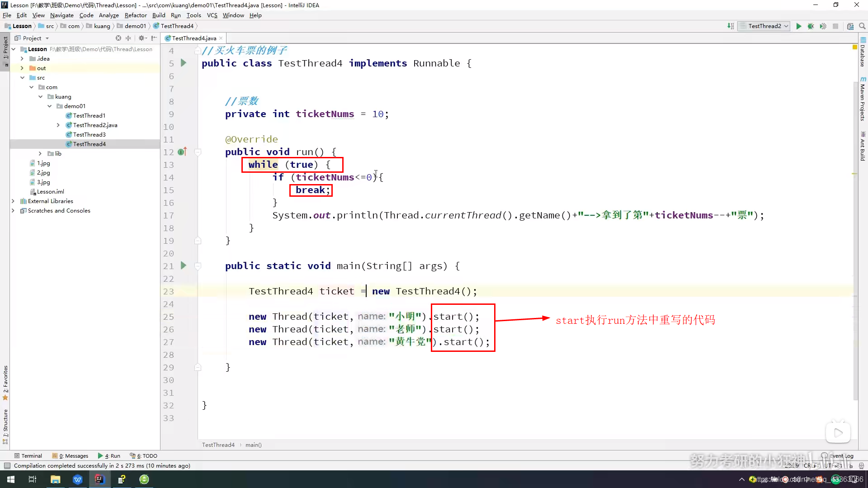
Task: Run class from gutter arrow at line 5
Action: point(184,63)
